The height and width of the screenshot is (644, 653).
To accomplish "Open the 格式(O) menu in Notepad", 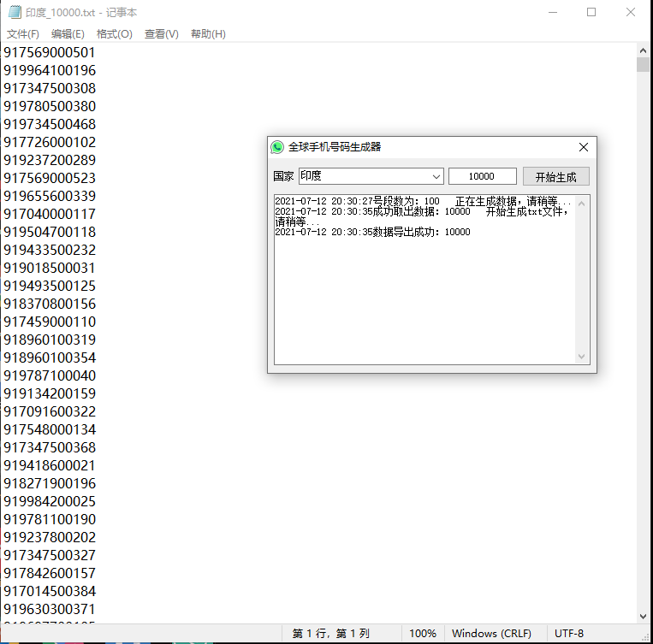I will pyautogui.click(x=115, y=34).
